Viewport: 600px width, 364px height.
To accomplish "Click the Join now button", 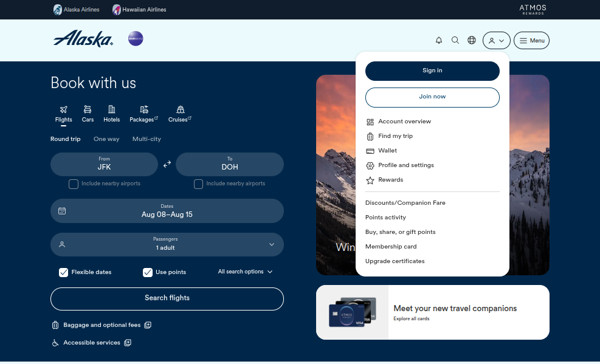I will point(432,97).
